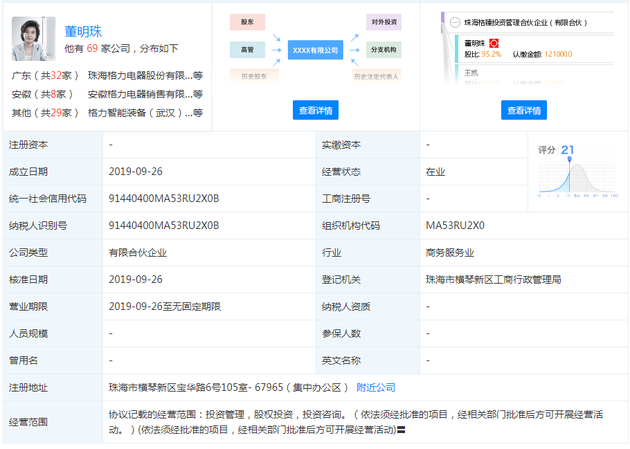Click the 高管 box in diagram
Image resolution: width=630 pixels, height=449 pixels.
(x=247, y=48)
